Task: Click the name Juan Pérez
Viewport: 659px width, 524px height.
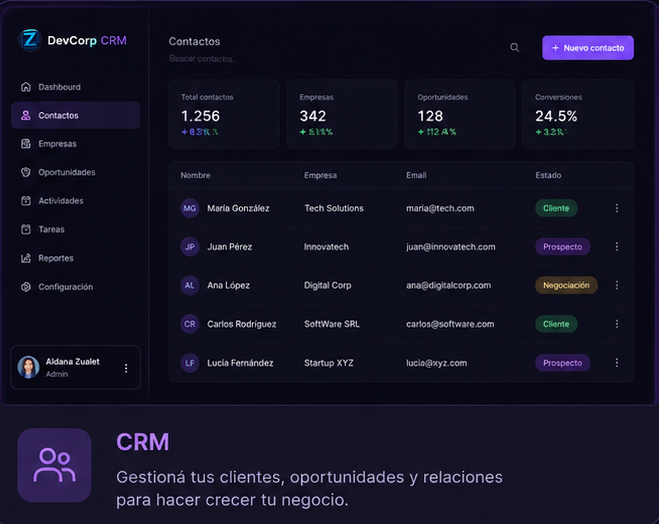Action: 229,247
